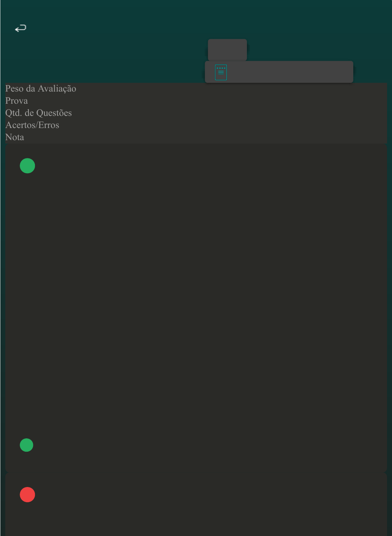The height and width of the screenshot is (536, 392).
Task: Open the first dark result card
Action: (x=196, y=308)
